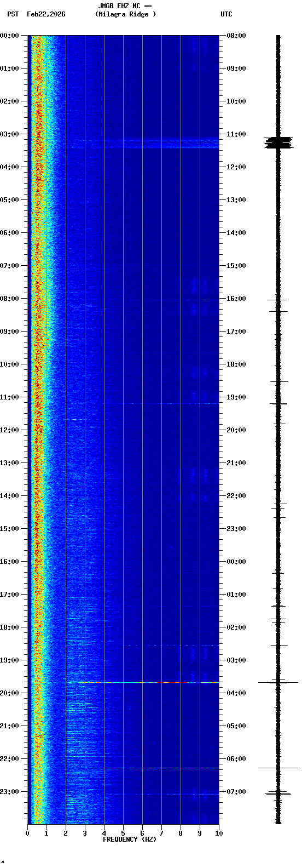Click the 11:00 label on the UTC axis

click(236, 134)
